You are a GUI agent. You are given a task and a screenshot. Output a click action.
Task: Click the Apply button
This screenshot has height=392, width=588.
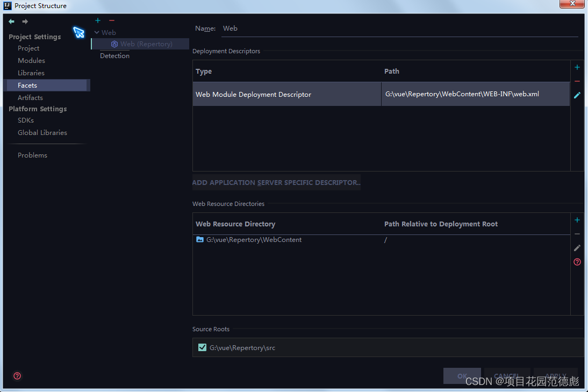[x=556, y=376]
